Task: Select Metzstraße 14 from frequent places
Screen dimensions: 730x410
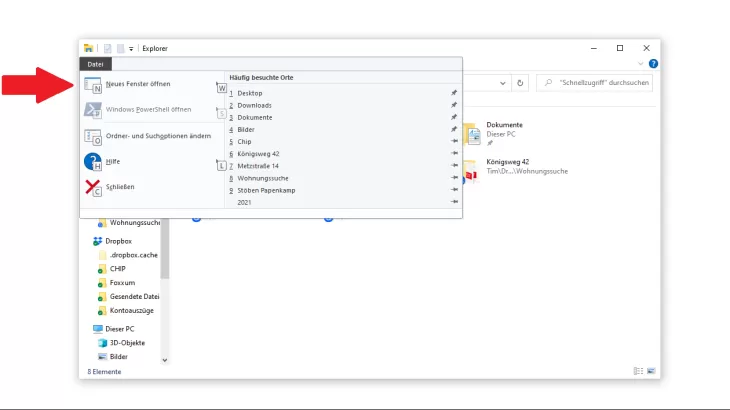Action: click(258, 166)
